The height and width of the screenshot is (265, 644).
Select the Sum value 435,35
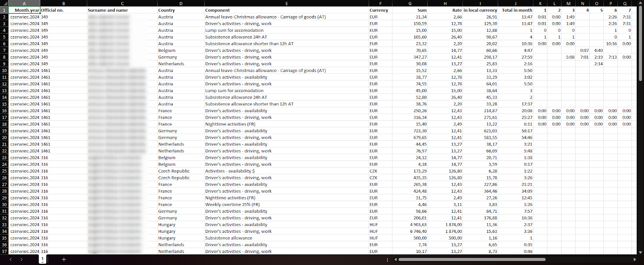click(x=410, y=178)
